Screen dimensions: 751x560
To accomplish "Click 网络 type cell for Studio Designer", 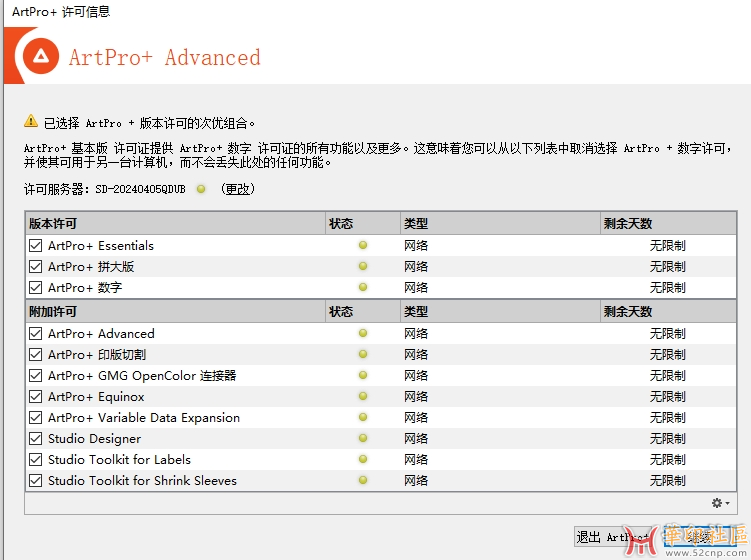I will (416, 439).
